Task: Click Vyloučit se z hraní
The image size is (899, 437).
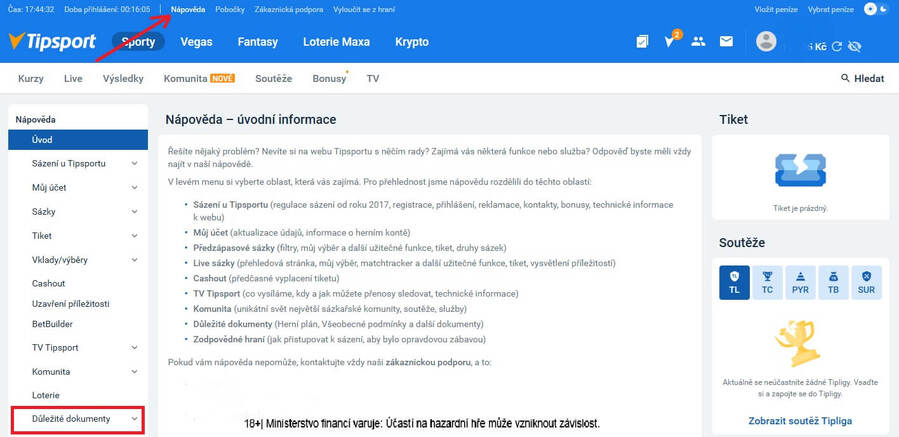Action: pos(363,10)
